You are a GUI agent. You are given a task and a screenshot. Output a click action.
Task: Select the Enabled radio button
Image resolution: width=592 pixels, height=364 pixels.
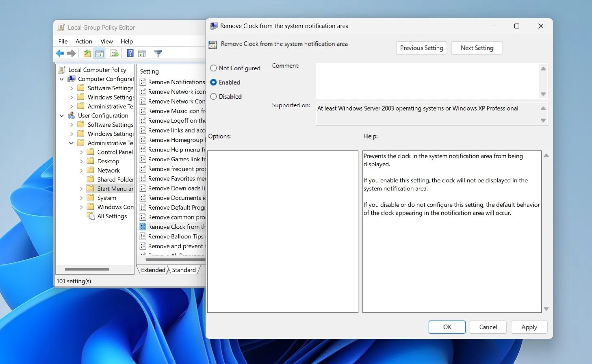213,82
